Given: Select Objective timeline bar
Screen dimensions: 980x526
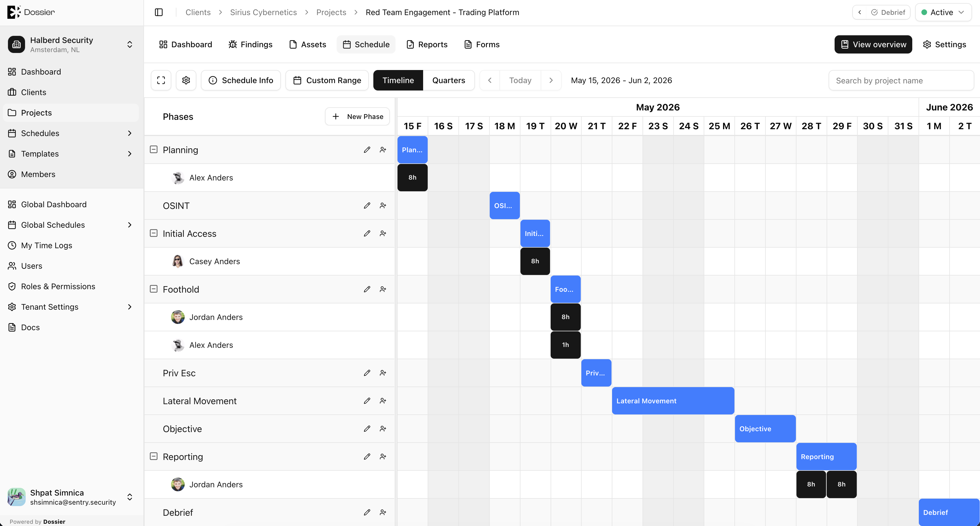Looking at the screenshot, I should (765, 429).
